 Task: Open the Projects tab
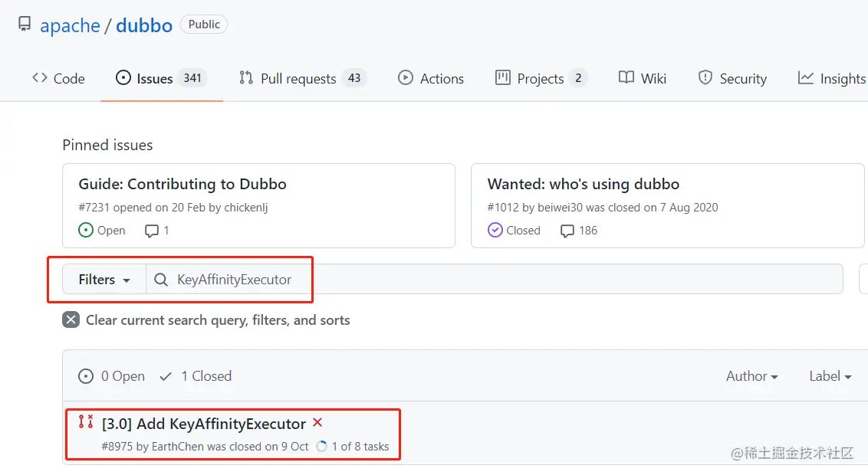[x=541, y=78]
